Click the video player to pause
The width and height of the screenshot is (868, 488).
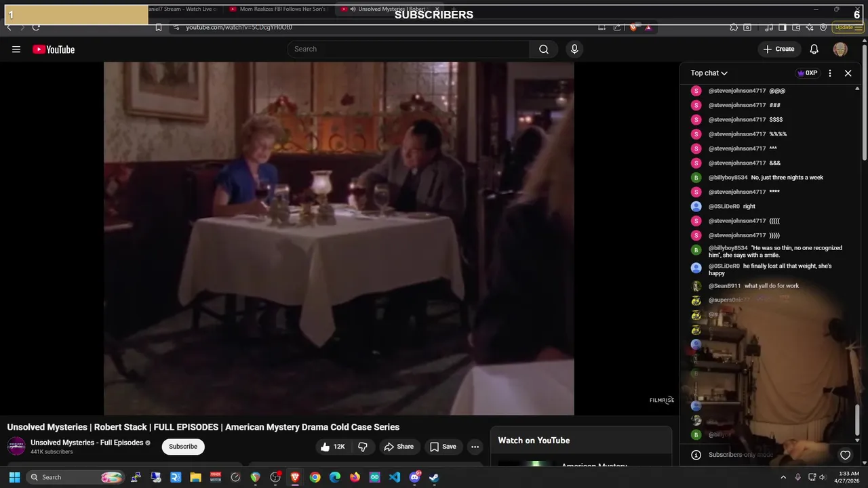click(x=339, y=238)
